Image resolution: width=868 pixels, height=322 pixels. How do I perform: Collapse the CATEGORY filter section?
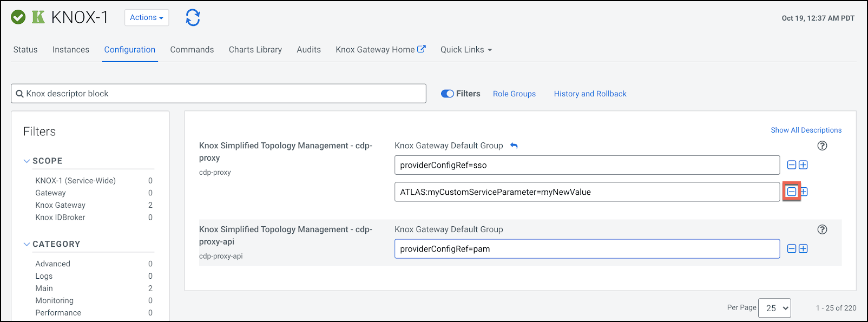[x=27, y=244]
